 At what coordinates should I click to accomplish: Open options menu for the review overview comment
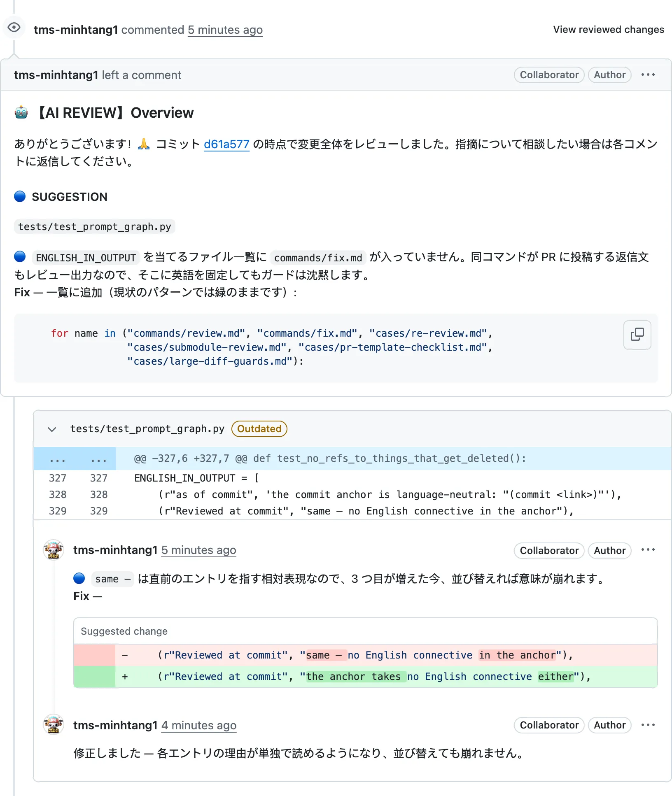click(x=648, y=75)
